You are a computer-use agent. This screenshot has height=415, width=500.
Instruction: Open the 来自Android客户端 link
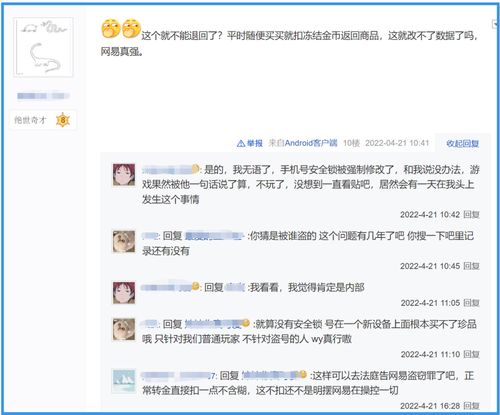click(x=303, y=143)
